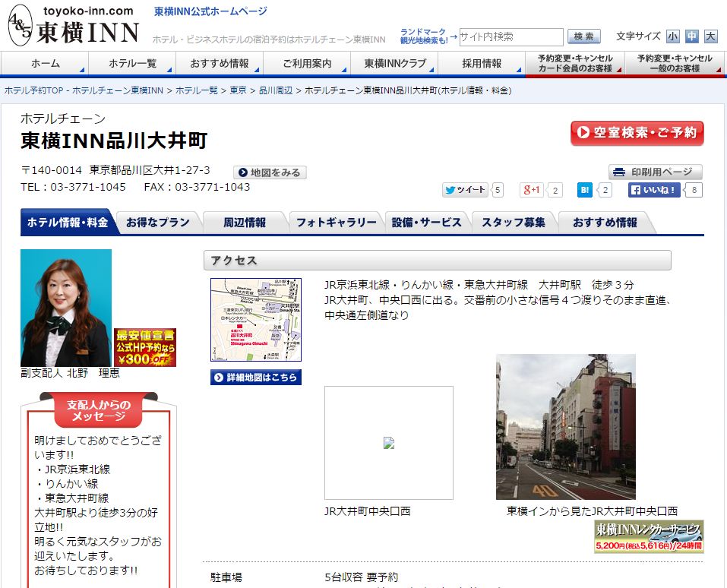Click the Hatena B! bookmark button

(x=585, y=190)
